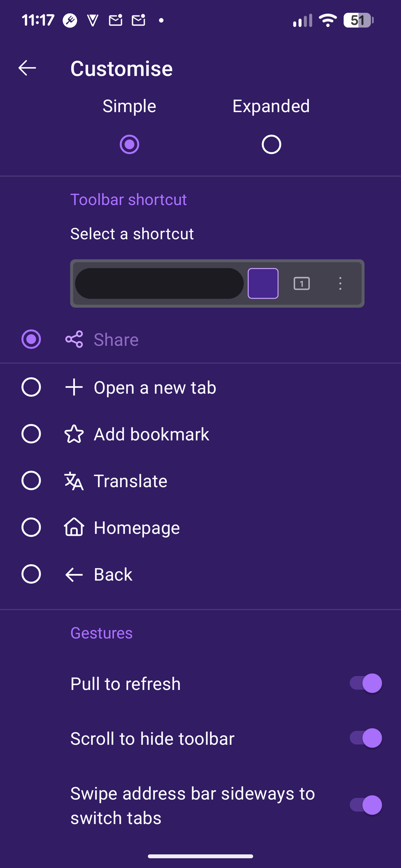Select the Simple toolbar radio button
401x868 pixels.
pyautogui.click(x=129, y=145)
